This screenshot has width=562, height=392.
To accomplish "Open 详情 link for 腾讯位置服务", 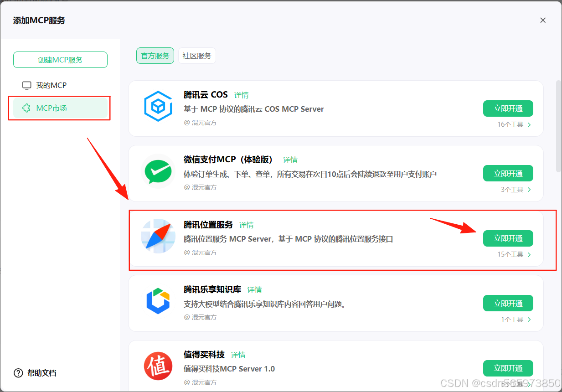I will 247,225.
